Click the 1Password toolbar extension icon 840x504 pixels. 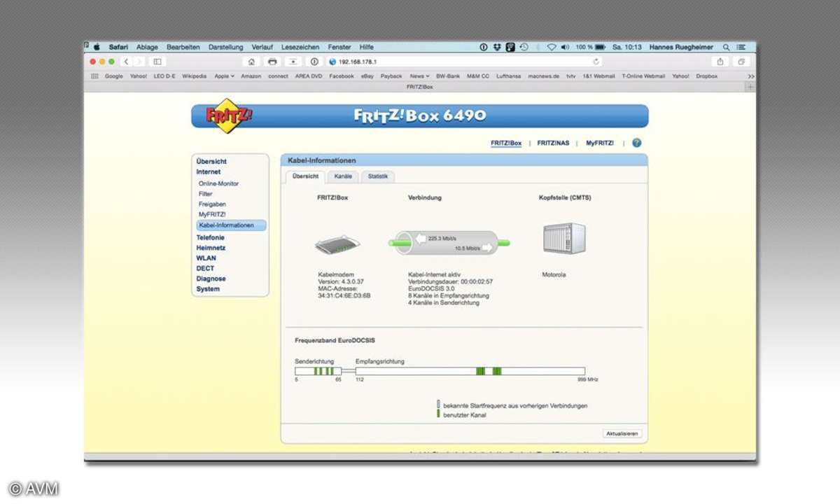click(314, 62)
